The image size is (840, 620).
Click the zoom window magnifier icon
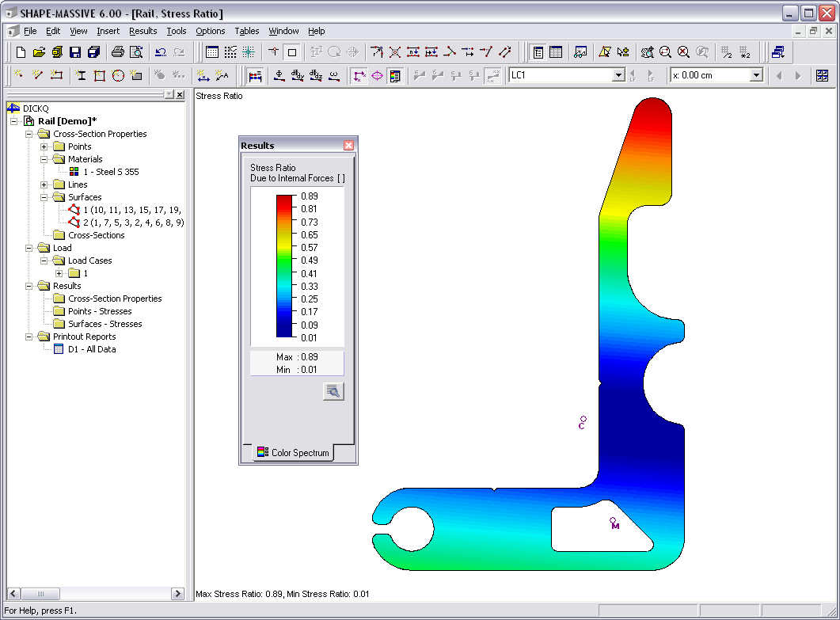(665, 52)
